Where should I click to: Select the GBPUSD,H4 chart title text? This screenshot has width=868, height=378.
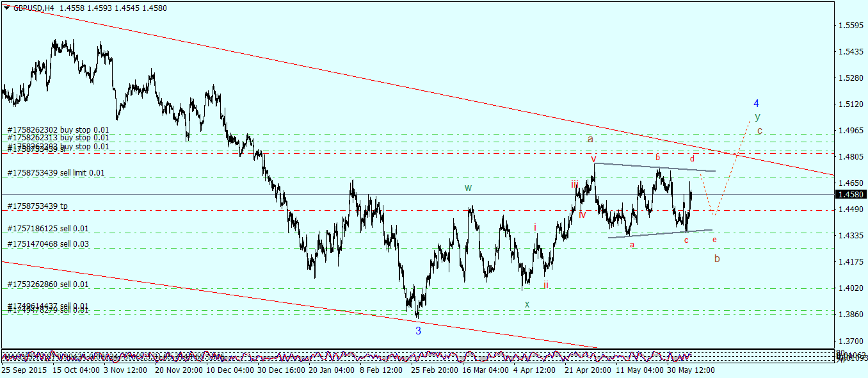click(33, 8)
